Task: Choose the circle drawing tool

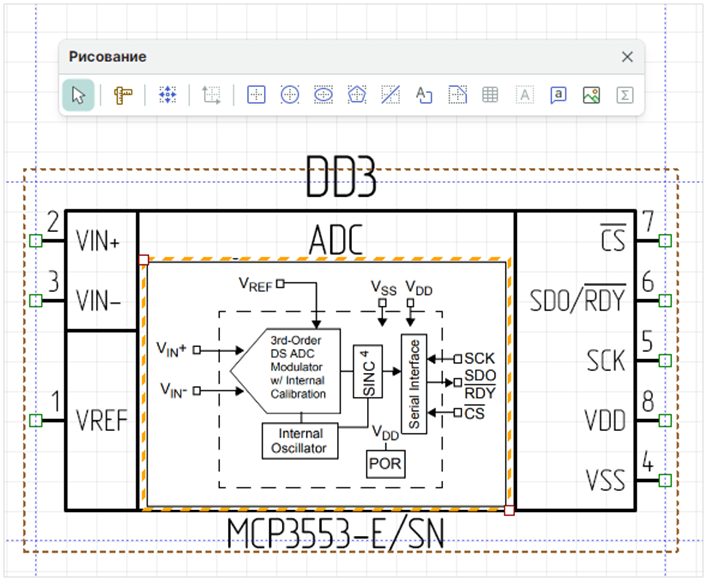Action: 289,96
